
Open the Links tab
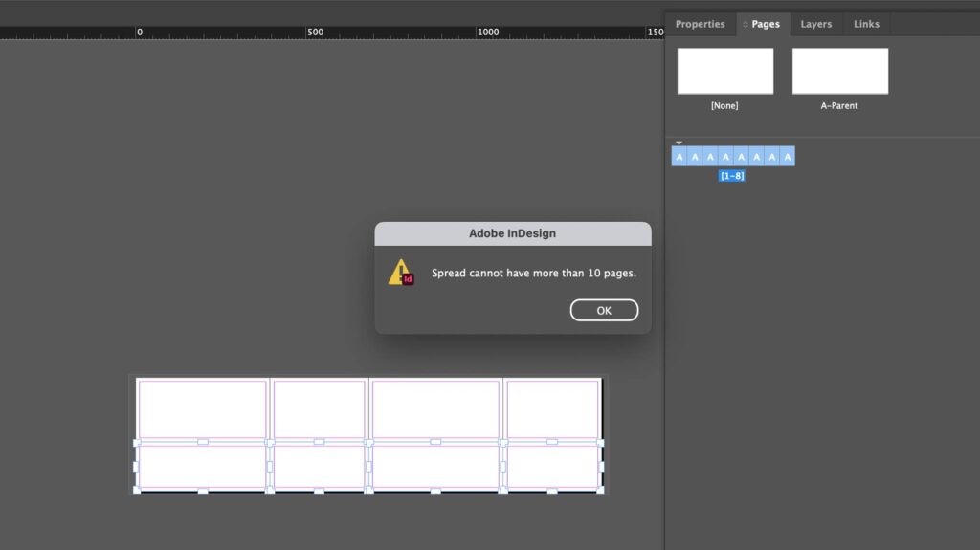point(866,24)
